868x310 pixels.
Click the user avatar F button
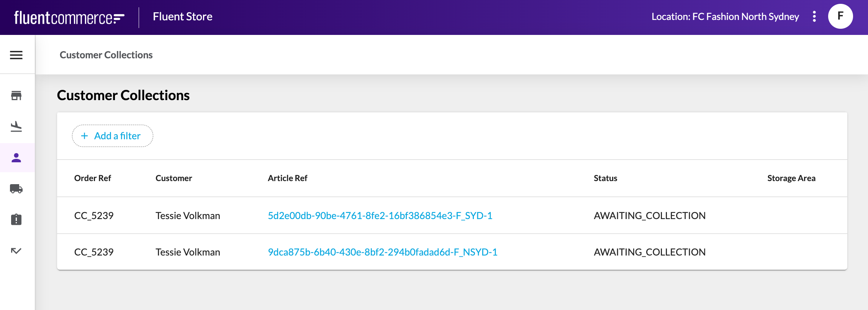(840, 16)
